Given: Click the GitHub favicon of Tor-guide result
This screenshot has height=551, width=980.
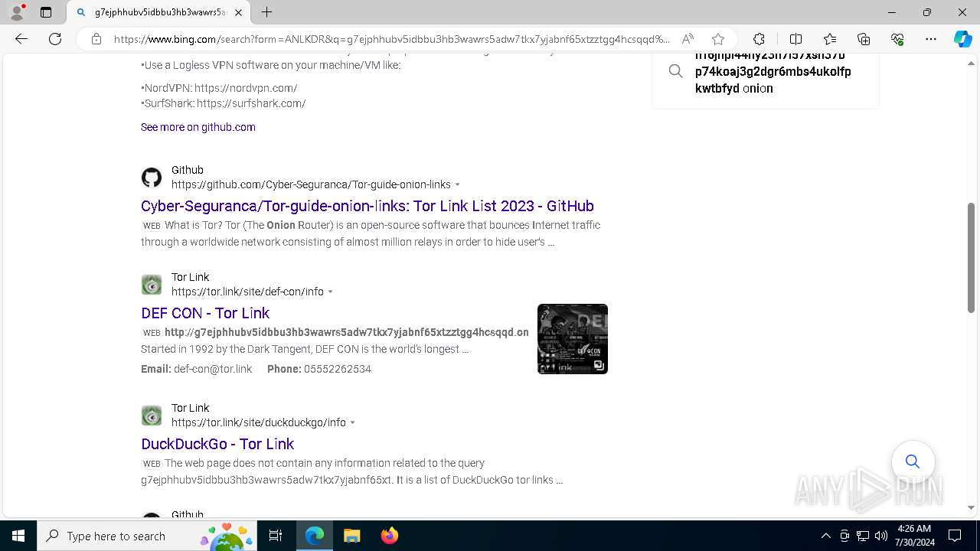Looking at the screenshot, I should point(152,178).
